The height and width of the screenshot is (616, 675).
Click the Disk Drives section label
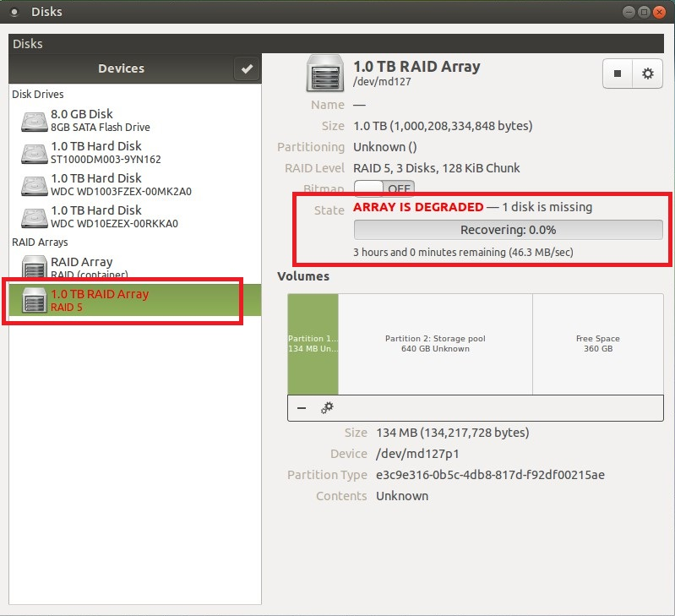[38, 95]
